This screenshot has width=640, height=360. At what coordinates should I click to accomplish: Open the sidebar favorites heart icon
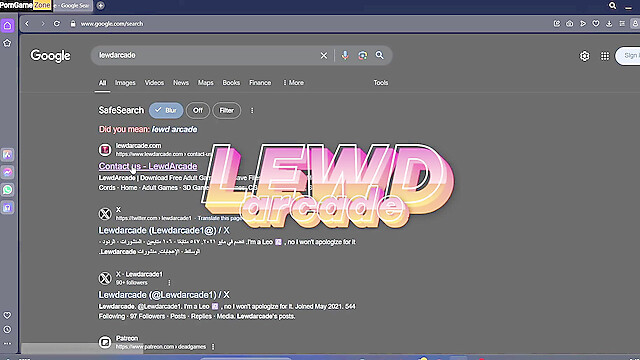[x=7, y=315]
